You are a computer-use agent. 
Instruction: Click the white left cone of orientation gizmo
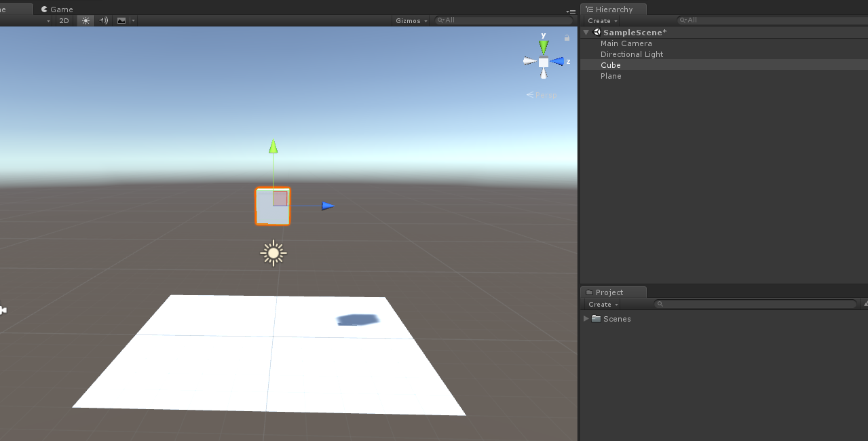[530, 61]
